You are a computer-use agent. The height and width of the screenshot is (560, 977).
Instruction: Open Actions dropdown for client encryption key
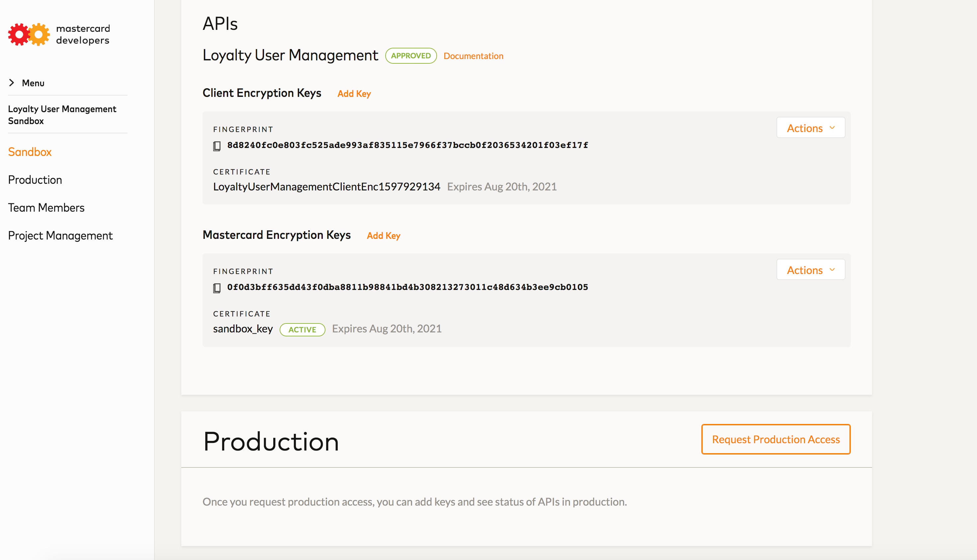pyautogui.click(x=810, y=128)
